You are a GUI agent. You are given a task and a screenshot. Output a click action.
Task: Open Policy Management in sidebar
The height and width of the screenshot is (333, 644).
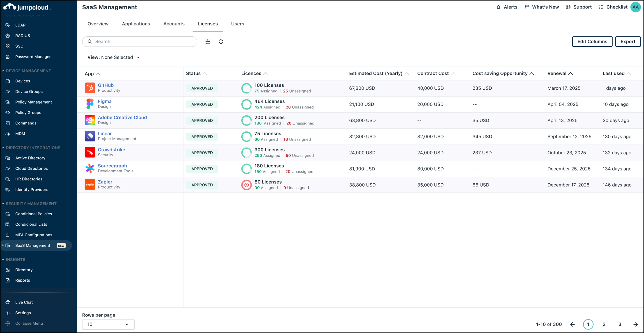pyautogui.click(x=33, y=102)
